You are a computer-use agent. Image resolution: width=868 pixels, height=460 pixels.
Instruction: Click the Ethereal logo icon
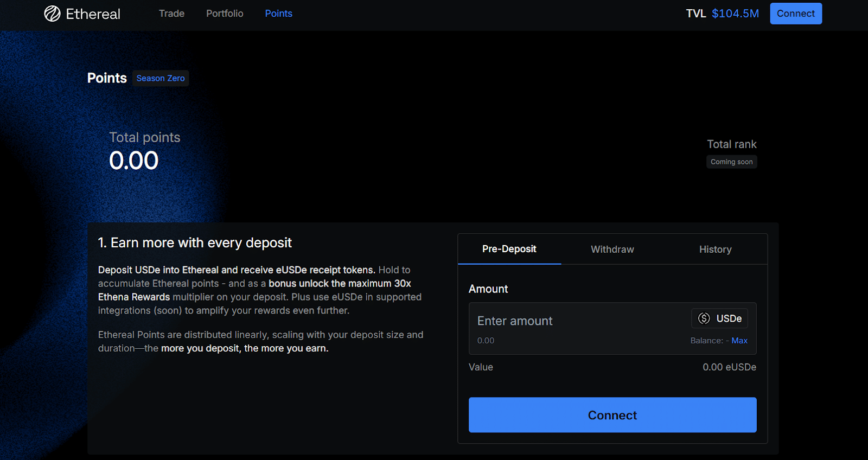click(x=52, y=14)
